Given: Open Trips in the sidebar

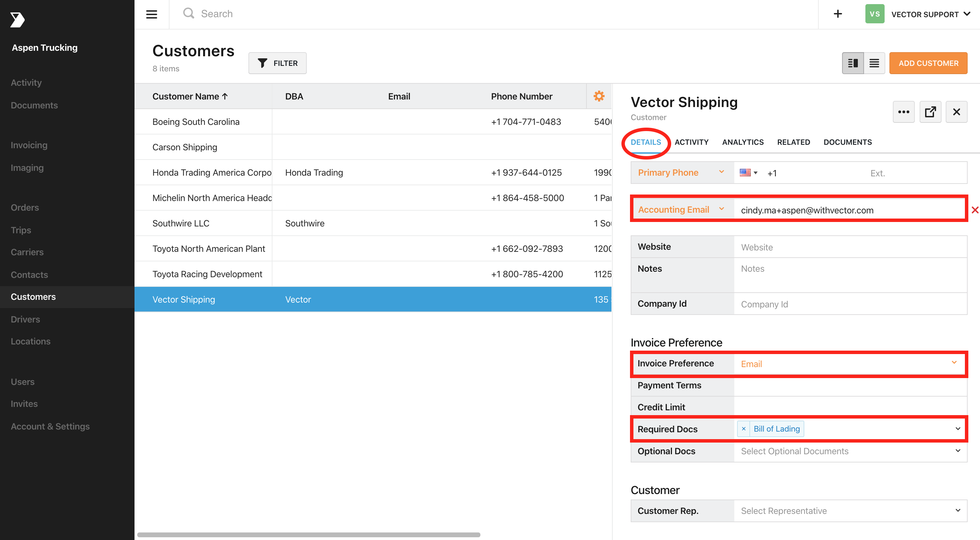Looking at the screenshot, I should [21, 230].
